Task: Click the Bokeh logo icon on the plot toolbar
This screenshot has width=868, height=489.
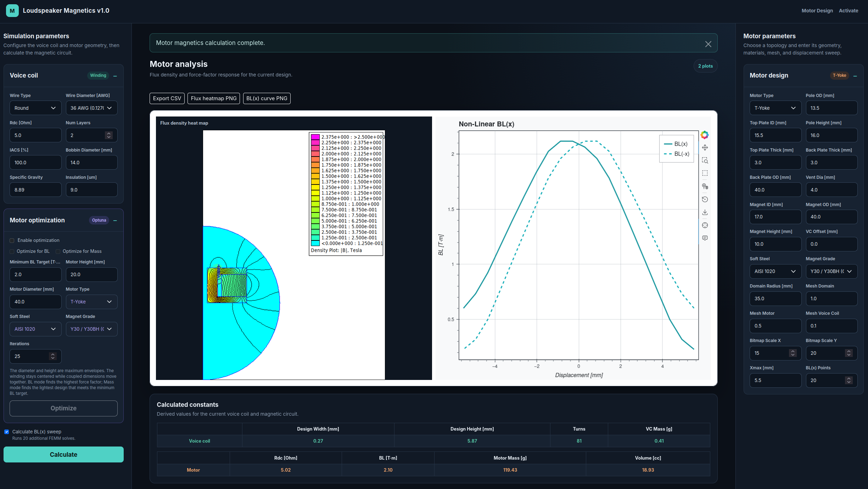Action: click(705, 135)
